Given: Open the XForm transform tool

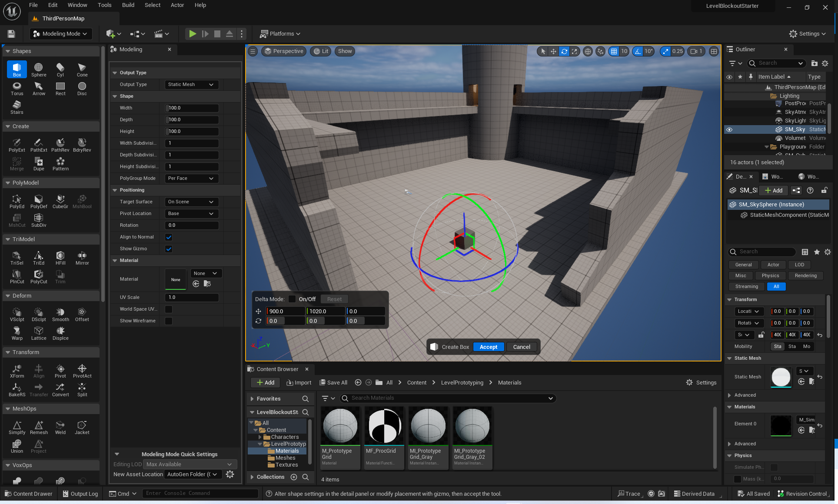Looking at the screenshot, I should coord(17,371).
